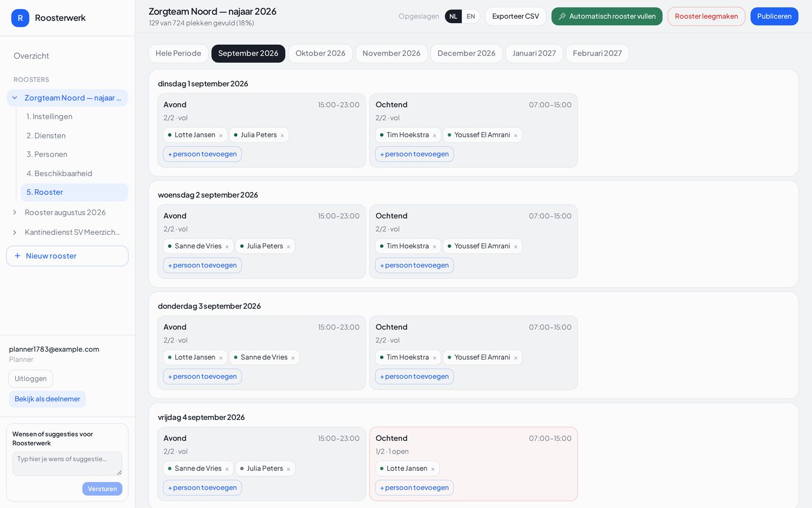Remove Sanne de Vries from Thursday Avond
This screenshot has height=508, width=812.
pos(293,358)
